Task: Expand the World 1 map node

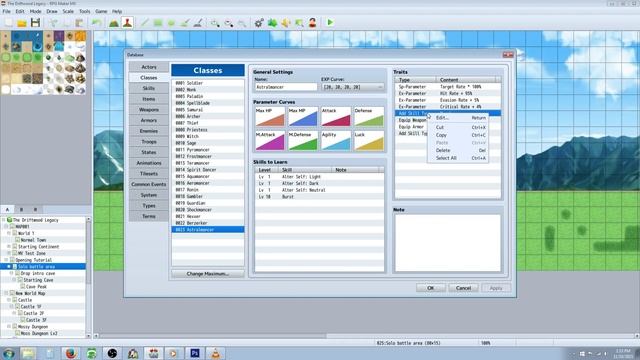Action: [9, 233]
